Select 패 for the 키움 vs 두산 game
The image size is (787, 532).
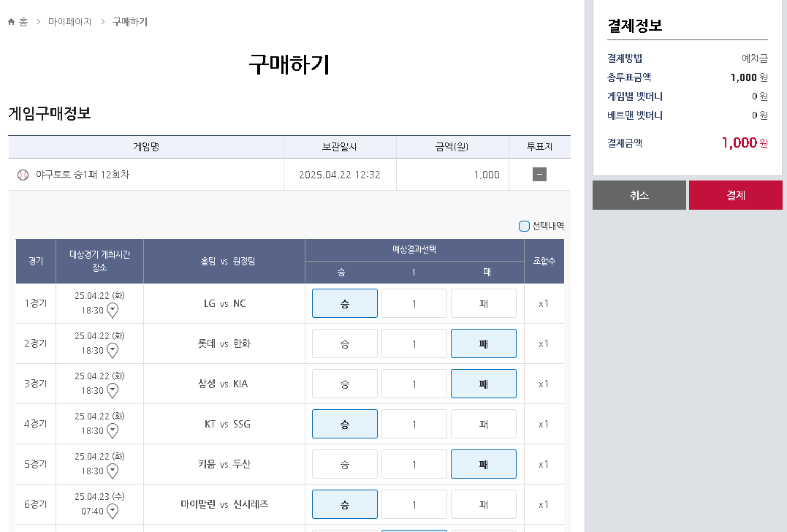(x=484, y=463)
